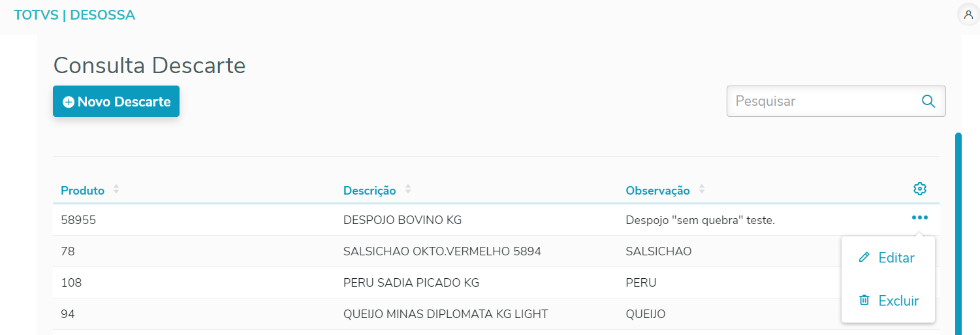Open TOTVS | DESOSSA home link
Image resolution: width=980 pixels, height=335 pixels.
[x=74, y=15]
